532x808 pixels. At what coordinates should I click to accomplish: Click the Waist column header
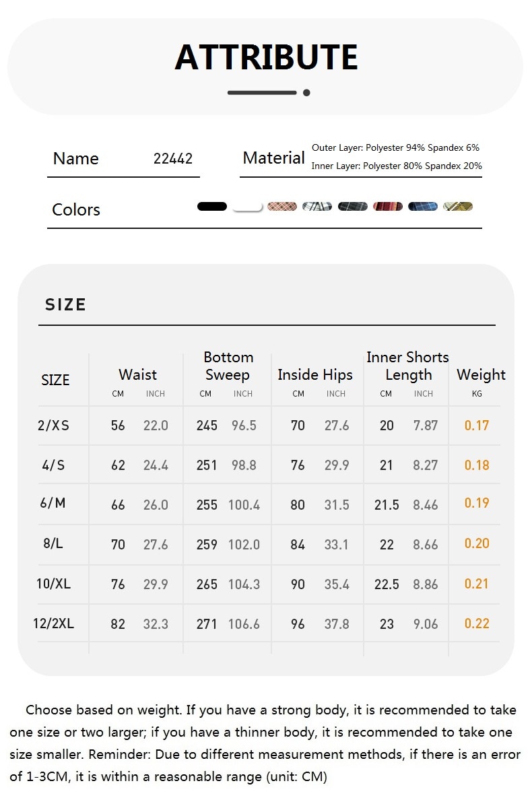[x=137, y=375]
